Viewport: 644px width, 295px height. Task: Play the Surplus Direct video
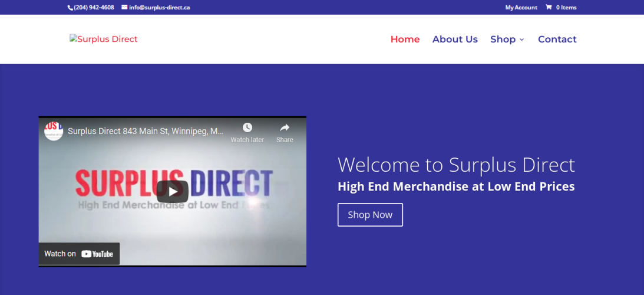pyautogui.click(x=173, y=192)
